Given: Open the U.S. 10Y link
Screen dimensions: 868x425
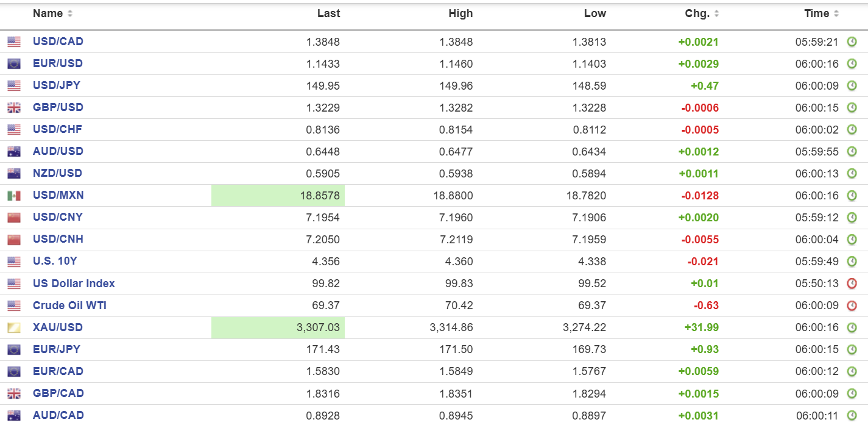Looking at the screenshot, I should pos(55,261).
